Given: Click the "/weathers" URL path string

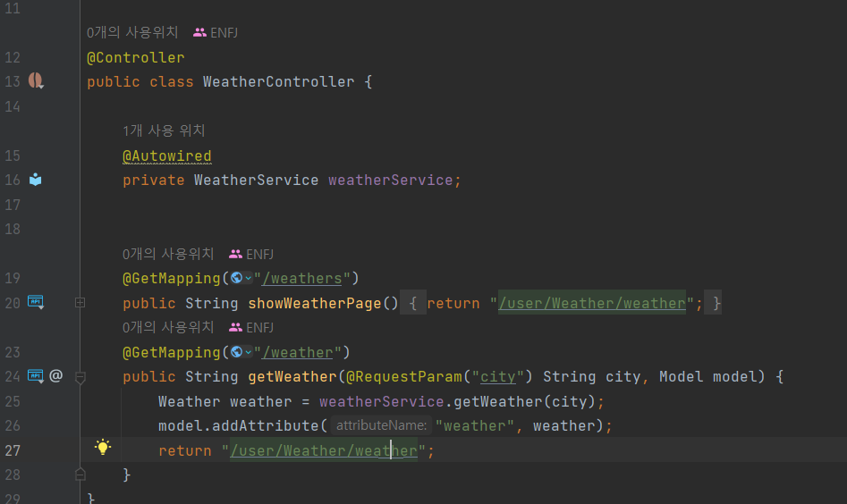Looking at the screenshot, I should pyautogui.click(x=301, y=279).
